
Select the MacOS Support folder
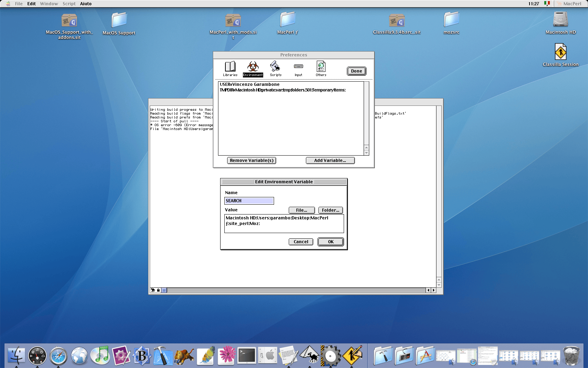[x=119, y=24]
